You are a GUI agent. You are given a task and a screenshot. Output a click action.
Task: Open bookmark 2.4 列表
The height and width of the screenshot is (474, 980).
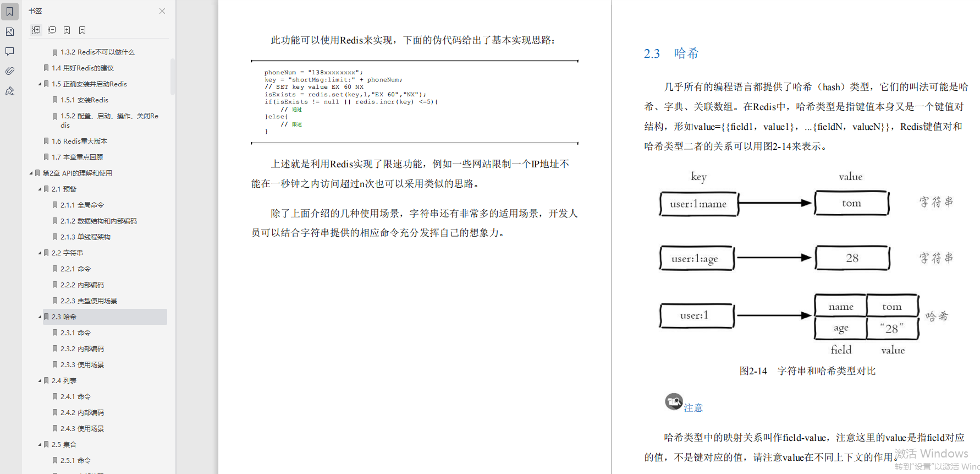[64, 381]
